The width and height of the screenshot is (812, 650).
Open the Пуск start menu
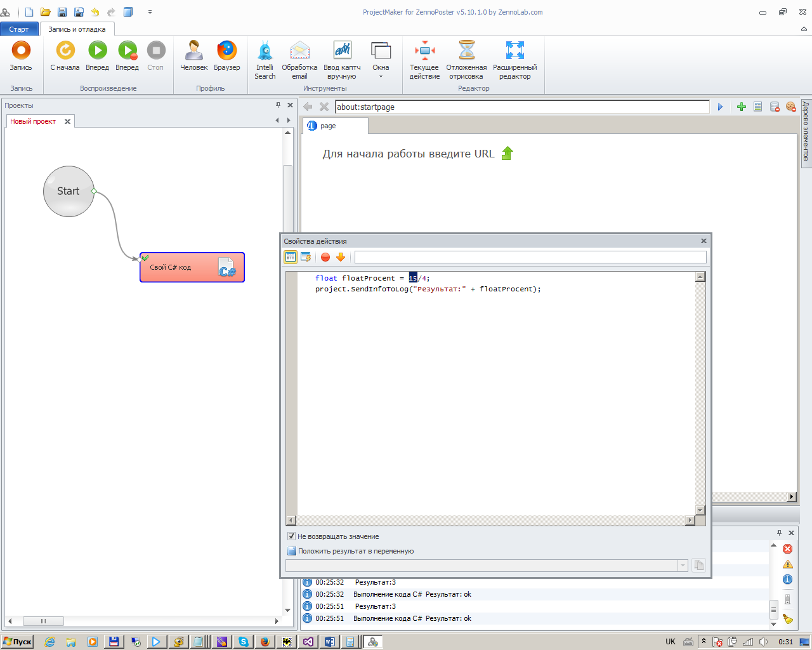17,642
